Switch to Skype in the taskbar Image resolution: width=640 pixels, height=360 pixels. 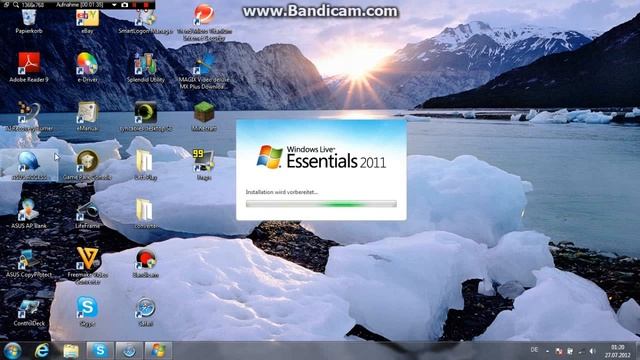click(100, 351)
